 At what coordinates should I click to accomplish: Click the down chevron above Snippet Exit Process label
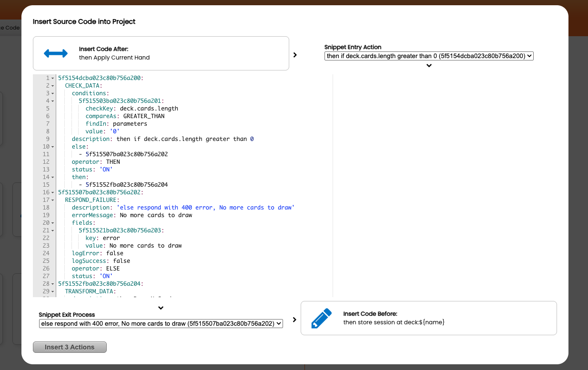161,308
